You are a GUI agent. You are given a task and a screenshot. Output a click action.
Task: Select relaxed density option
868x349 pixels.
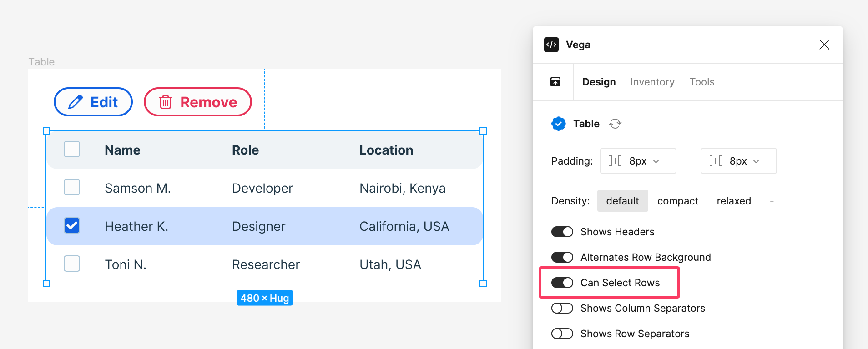tap(734, 201)
